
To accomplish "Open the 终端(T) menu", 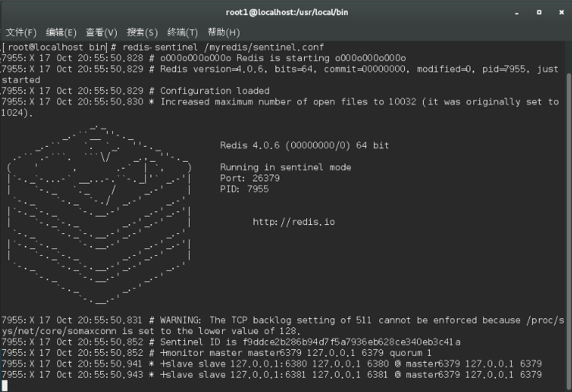I will tap(182, 32).
